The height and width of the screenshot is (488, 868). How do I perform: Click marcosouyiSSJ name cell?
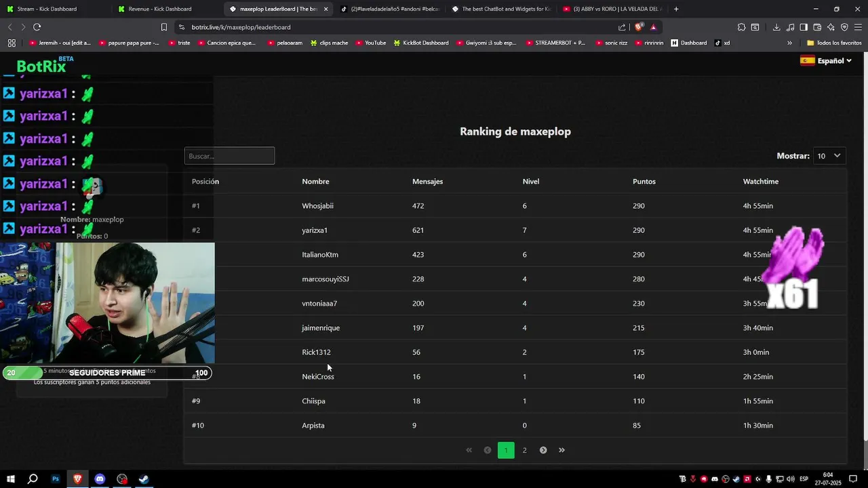(325, 279)
